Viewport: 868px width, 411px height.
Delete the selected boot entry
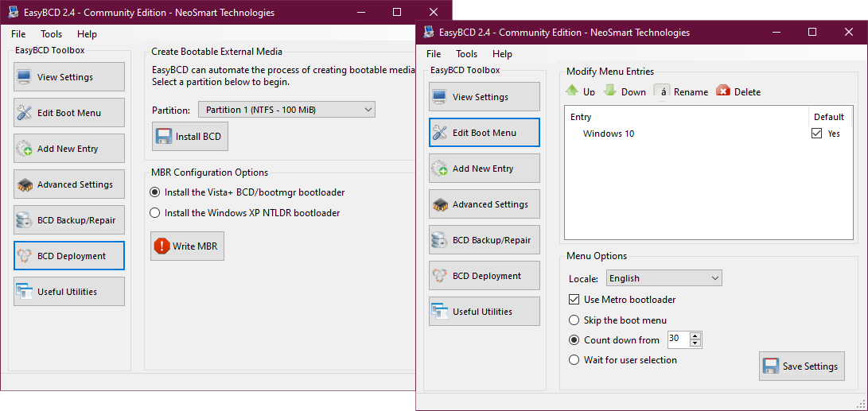(x=738, y=91)
